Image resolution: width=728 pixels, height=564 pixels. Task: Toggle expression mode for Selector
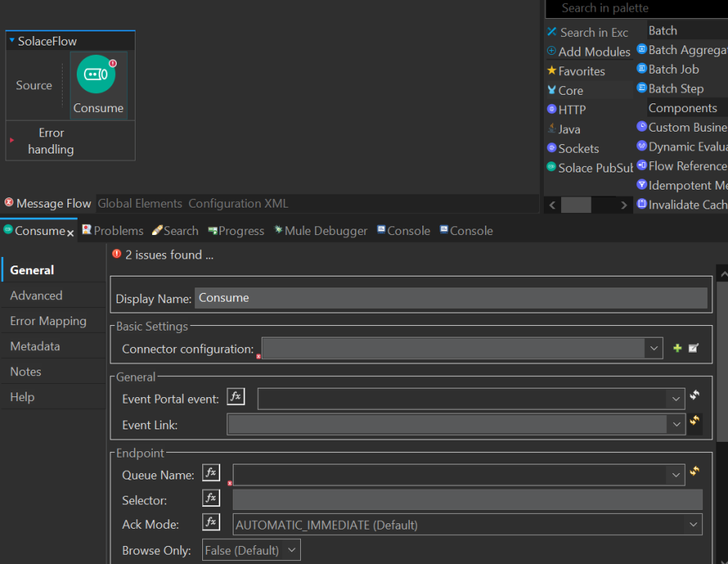click(x=212, y=498)
